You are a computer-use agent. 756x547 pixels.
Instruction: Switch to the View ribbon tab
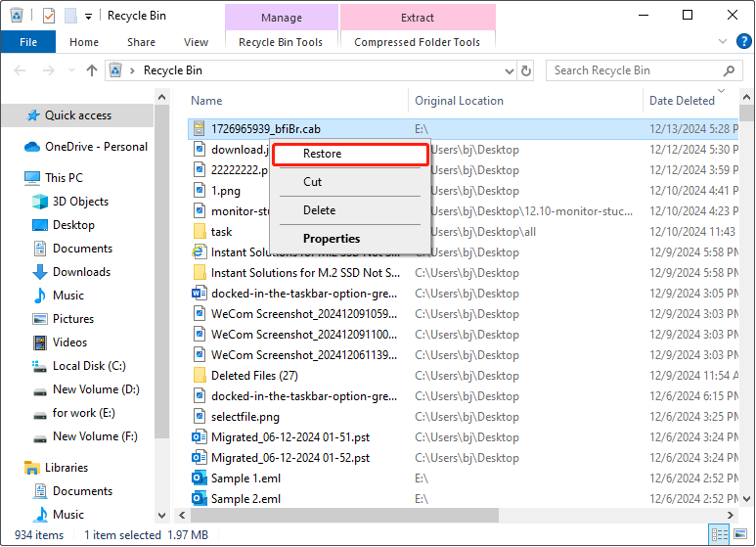tap(196, 42)
